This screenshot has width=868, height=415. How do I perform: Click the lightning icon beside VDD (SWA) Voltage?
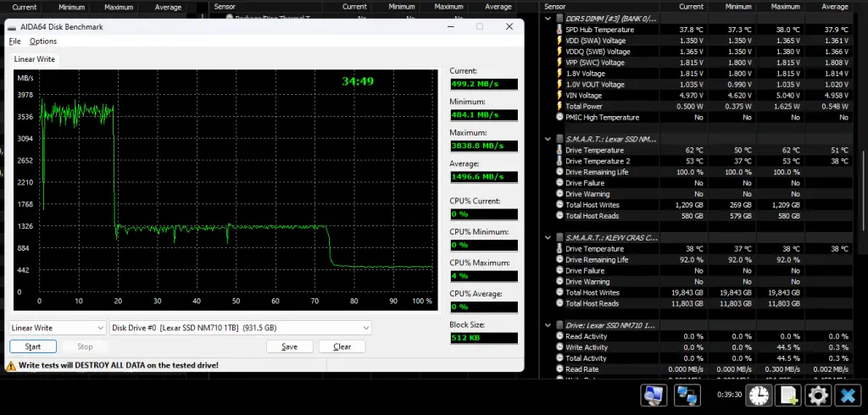(x=559, y=41)
